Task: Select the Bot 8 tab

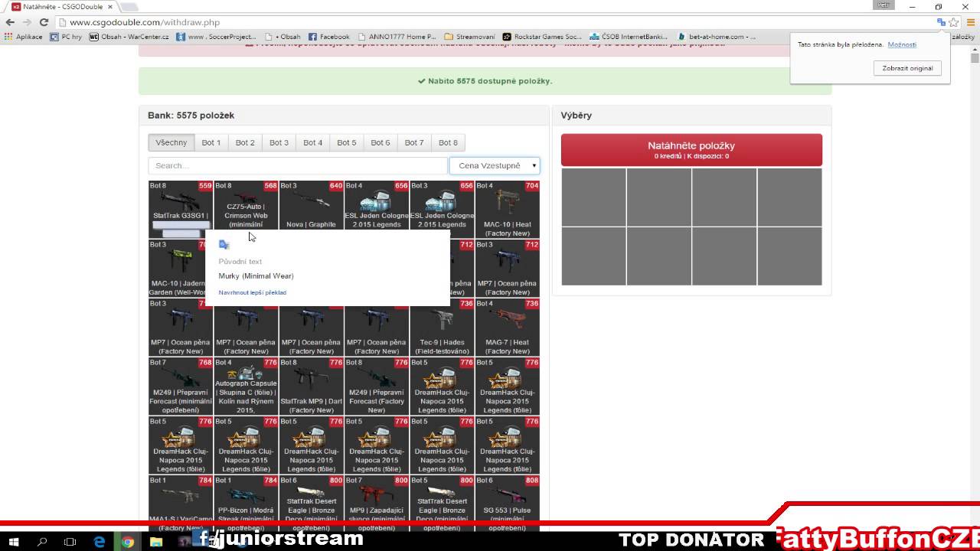Action: pos(448,142)
